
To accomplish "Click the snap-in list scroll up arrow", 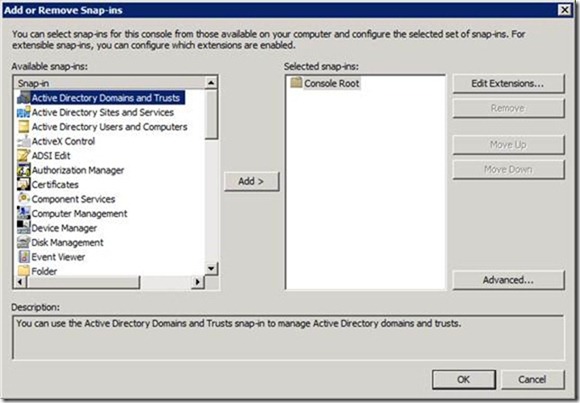I will pyautogui.click(x=211, y=83).
